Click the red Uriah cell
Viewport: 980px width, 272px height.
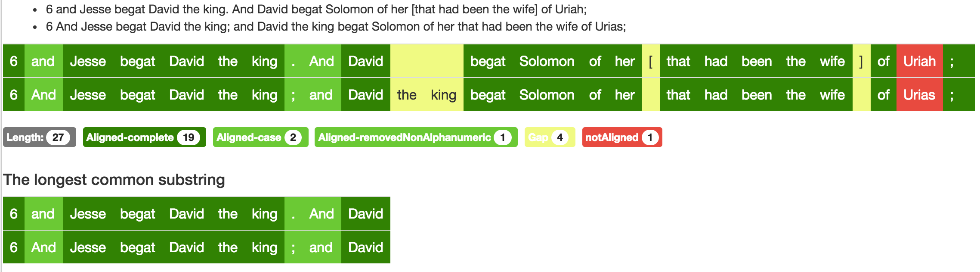click(x=919, y=61)
